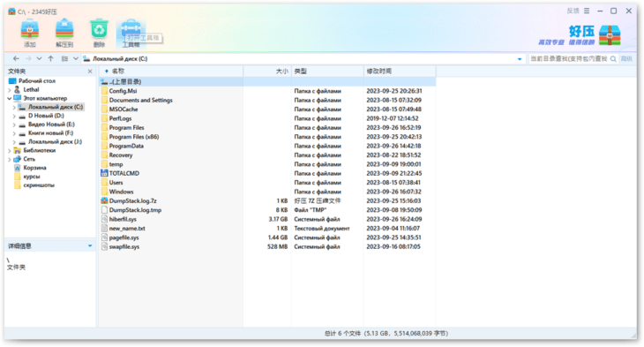
Task: Select the PerfLogs folder icon
Action: 105,118
